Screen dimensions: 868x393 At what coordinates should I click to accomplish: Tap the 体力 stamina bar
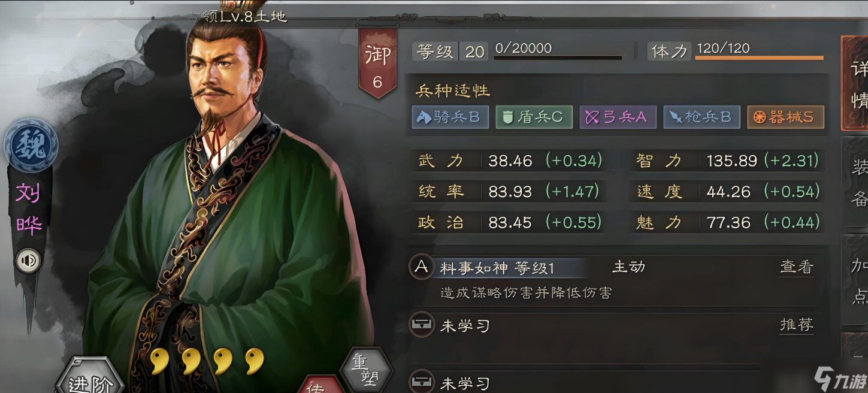pos(759,58)
